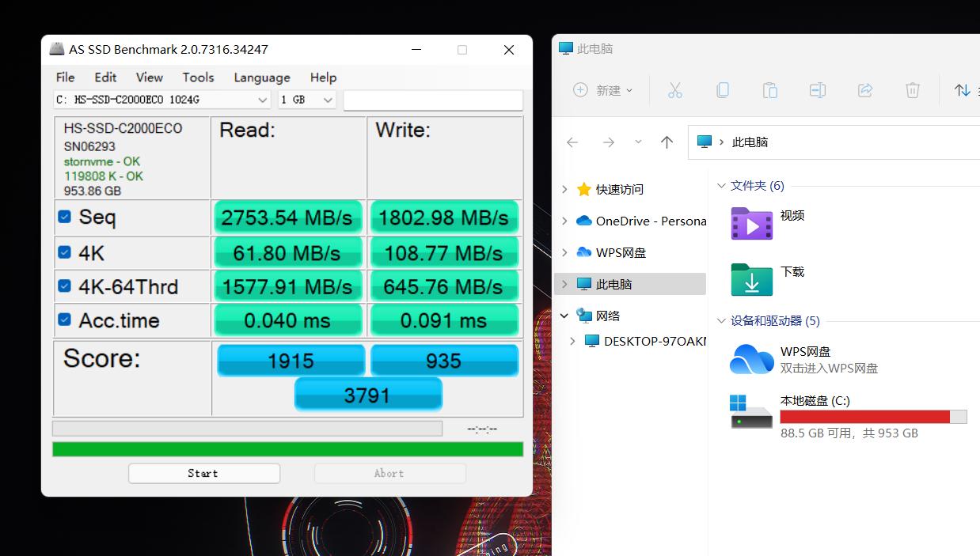
Task: Click the Start benchmark button
Action: click(204, 473)
